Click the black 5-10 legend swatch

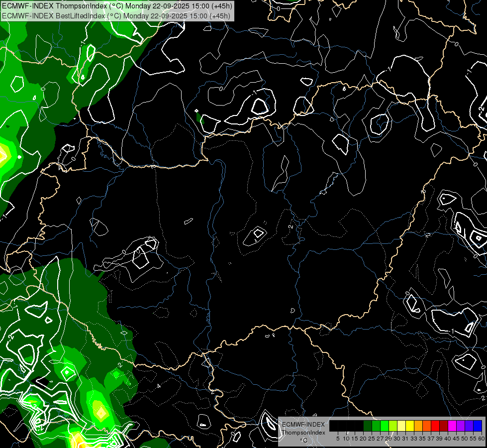[342, 426]
